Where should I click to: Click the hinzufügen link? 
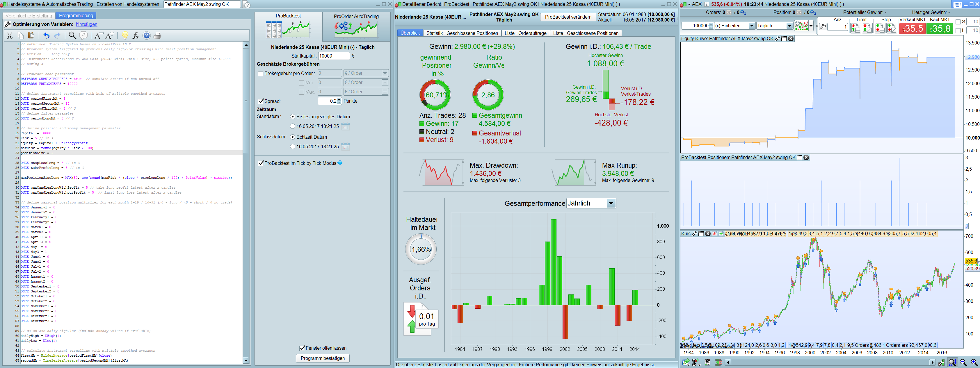coord(86,24)
